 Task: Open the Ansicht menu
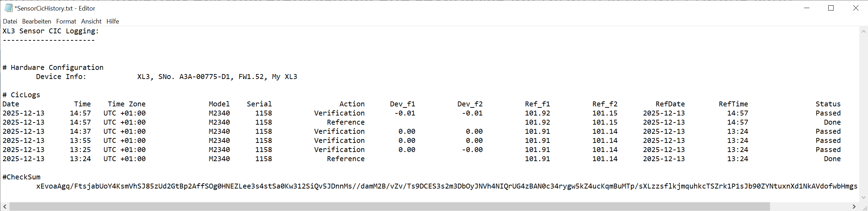coord(91,21)
